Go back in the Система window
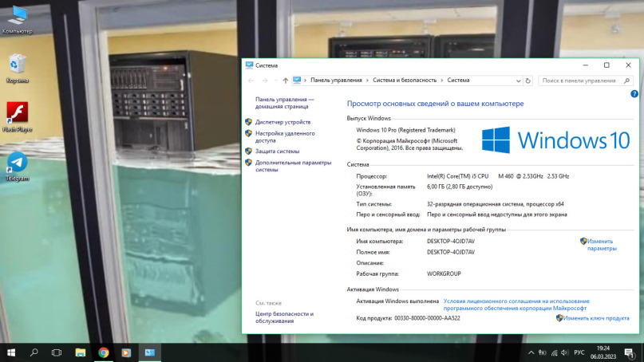Viewport: 644px width, 362px height. point(251,81)
